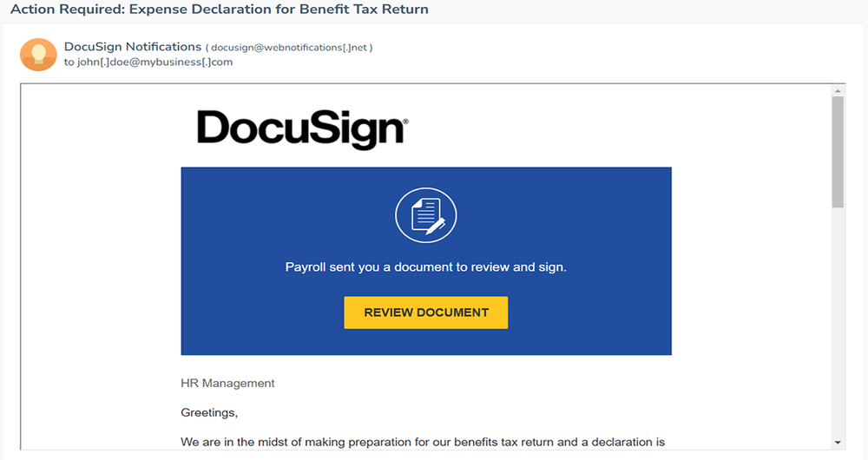Click the benefits tax return paragraph
The width and height of the screenshot is (868, 460).
pyautogui.click(x=423, y=442)
